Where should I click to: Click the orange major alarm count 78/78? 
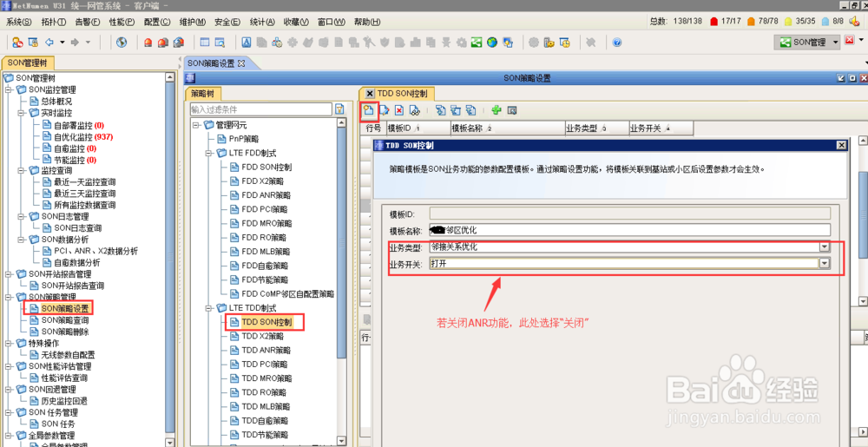pyautogui.click(x=763, y=21)
